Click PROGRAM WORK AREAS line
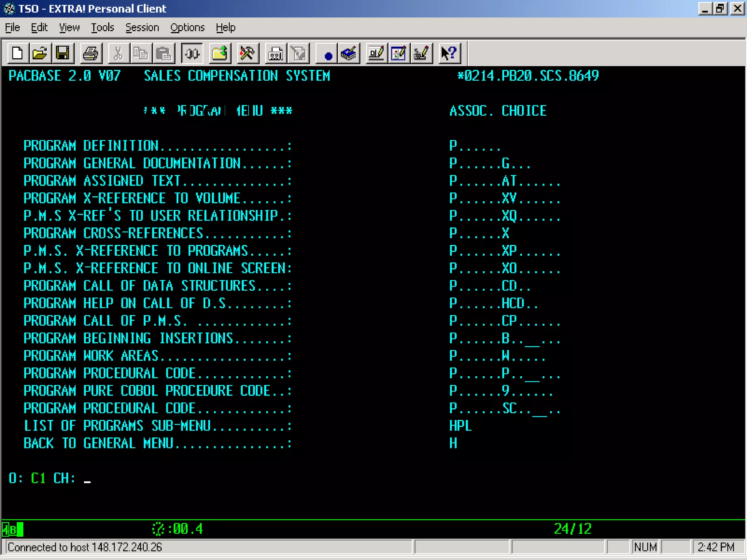Viewport: 747px width, 560px height. (x=158, y=356)
